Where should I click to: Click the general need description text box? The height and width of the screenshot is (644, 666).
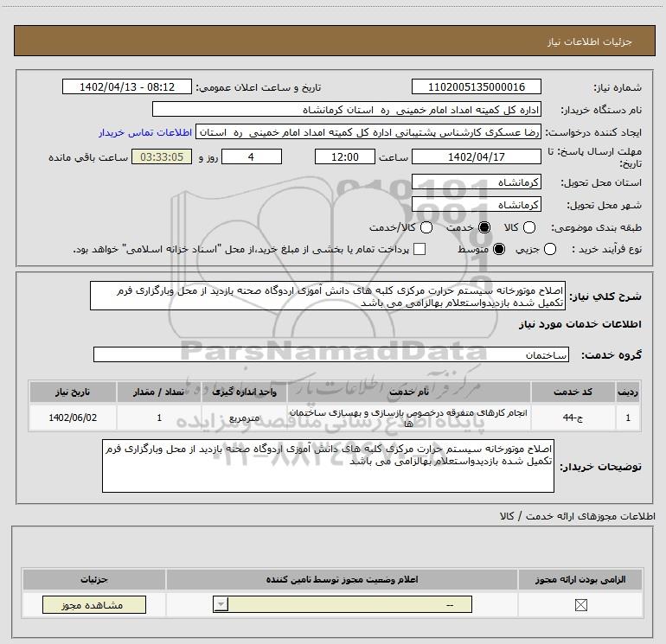[x=328, y=296]
